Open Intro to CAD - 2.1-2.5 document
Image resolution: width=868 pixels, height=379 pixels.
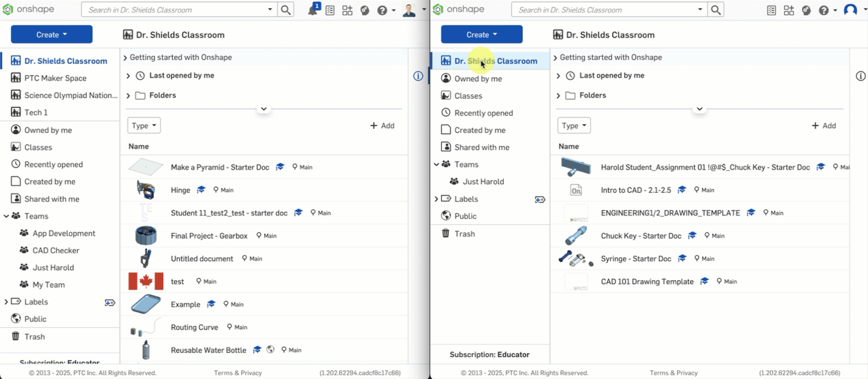[636, 190]
